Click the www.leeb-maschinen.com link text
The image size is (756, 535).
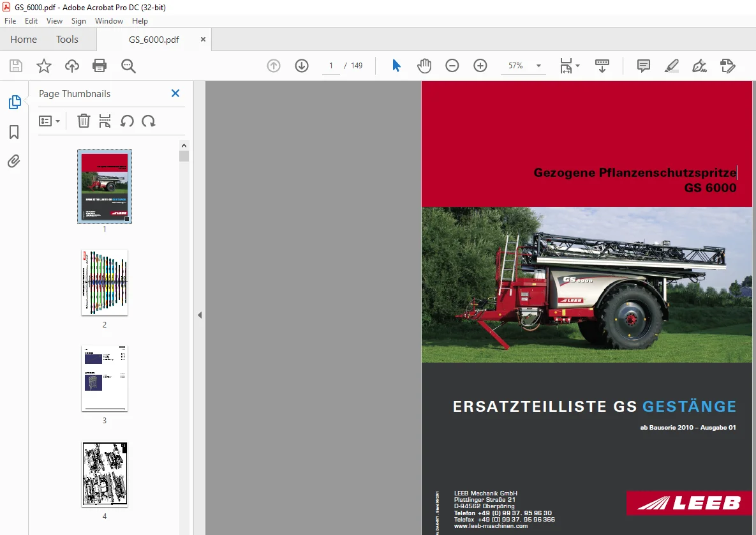(x=491, y=526)
